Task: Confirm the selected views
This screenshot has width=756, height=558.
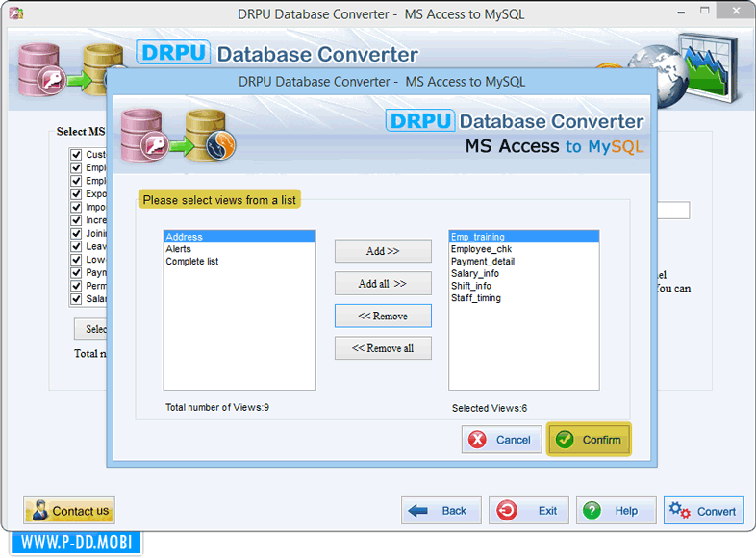Action: (589, 440)
